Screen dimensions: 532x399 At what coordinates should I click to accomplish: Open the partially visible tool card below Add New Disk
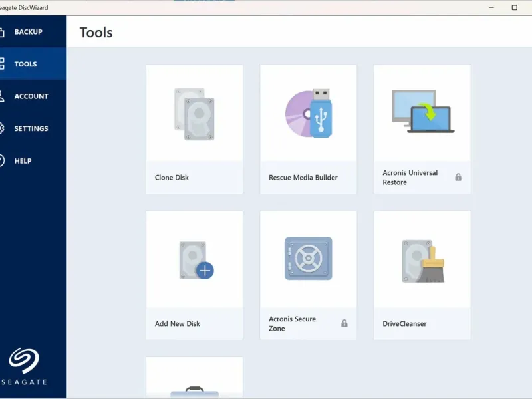click(x=194, y=377)
